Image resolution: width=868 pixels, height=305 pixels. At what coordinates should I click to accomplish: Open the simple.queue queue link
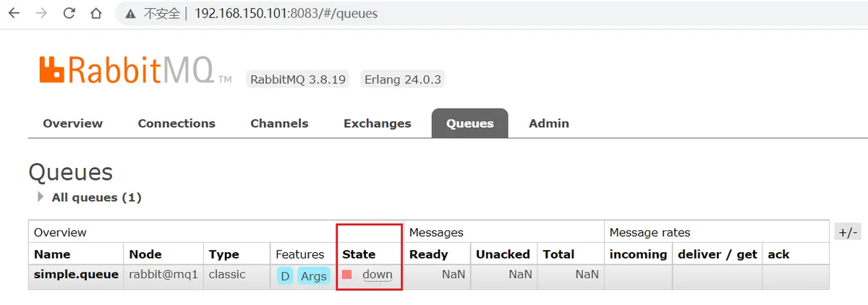point(76,275)
